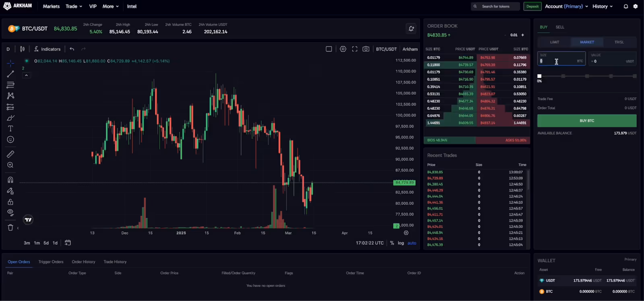Toggle magnet mode on chart
This screenshot has width=644, height=301.
coord(10,180)
